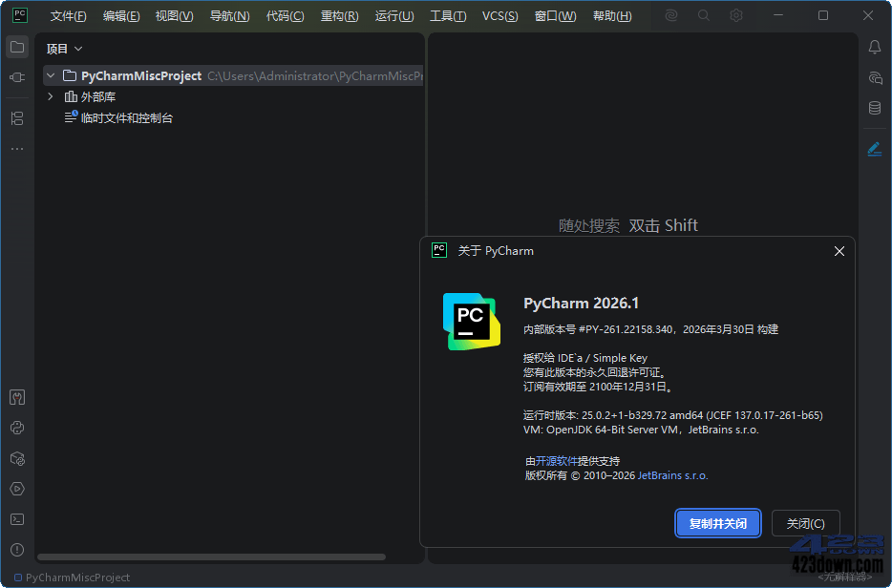
Task: Open the Python Packages tool window
Action: click(x=16, y=458)
